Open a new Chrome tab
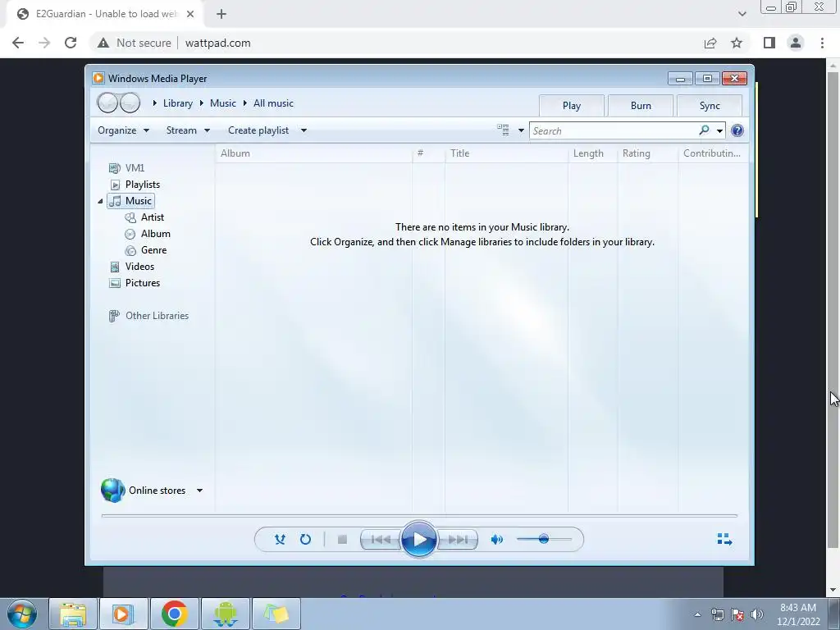Screen dimensions: 840x630 tap(221, 14)
